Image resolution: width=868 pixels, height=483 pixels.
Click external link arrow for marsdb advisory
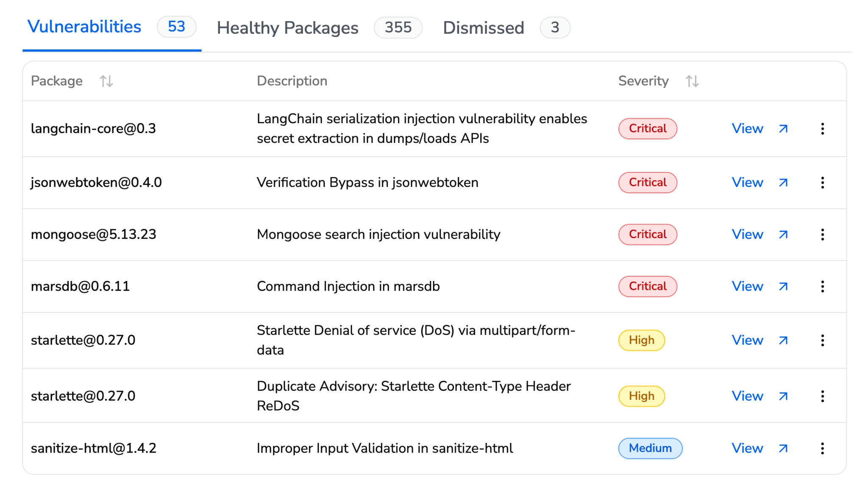[783, 286]
